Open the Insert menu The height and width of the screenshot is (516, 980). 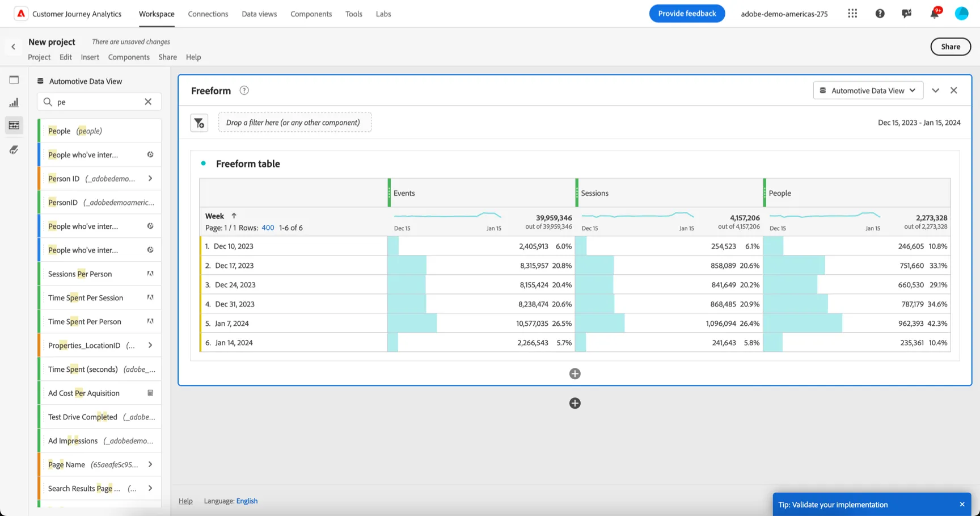[90, 57]
